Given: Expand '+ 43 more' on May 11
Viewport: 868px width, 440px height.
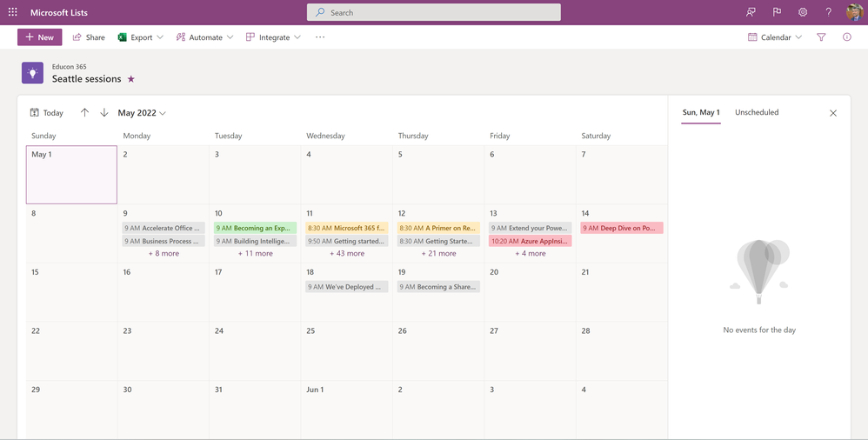Looking at the screenshot, I should point(347,254).
